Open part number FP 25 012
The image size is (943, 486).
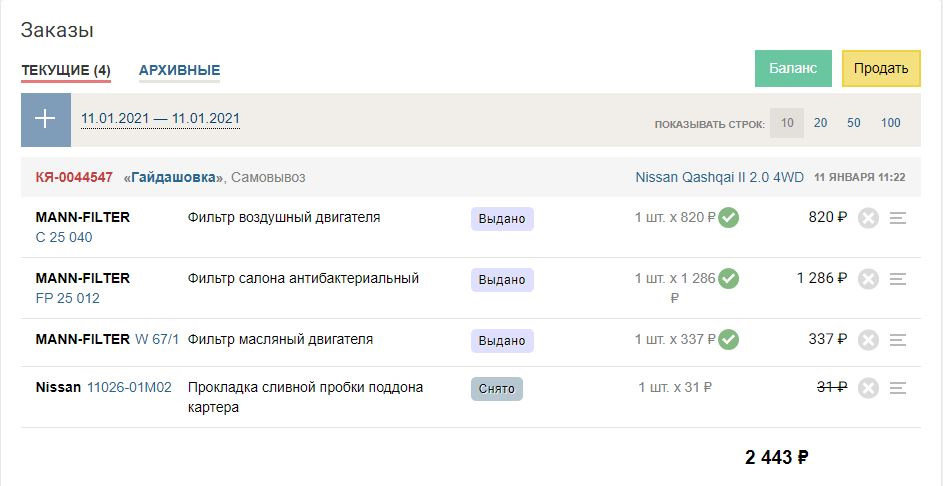pyautogui.click(x=68, y=298)
